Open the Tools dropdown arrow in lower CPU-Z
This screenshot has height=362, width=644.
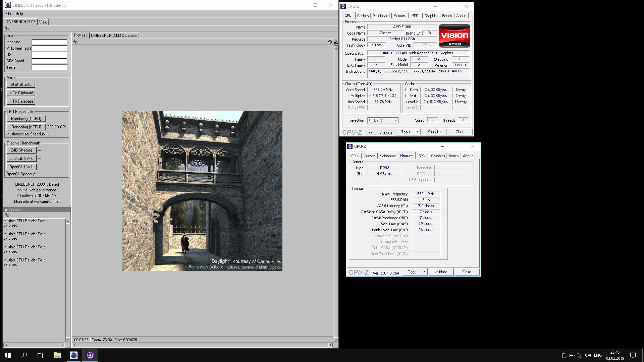pos(424,272)
